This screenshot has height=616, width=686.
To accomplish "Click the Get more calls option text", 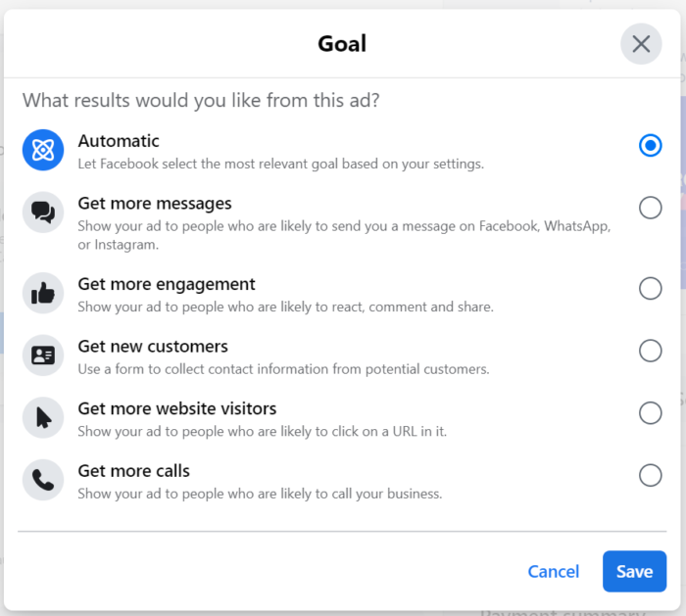I will click(x=134, y=471).
